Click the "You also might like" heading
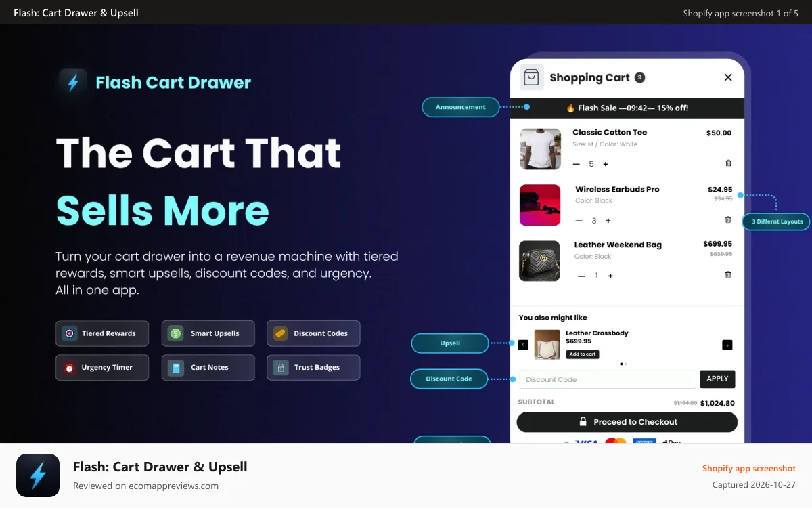The height and width of the screenshot is (508, 812). [x=553, y=318]
